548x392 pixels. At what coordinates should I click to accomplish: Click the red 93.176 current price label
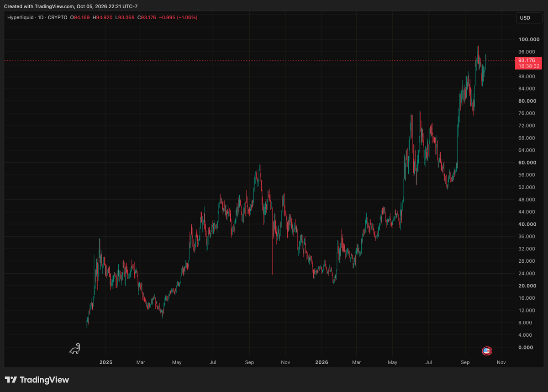[528, 60]
